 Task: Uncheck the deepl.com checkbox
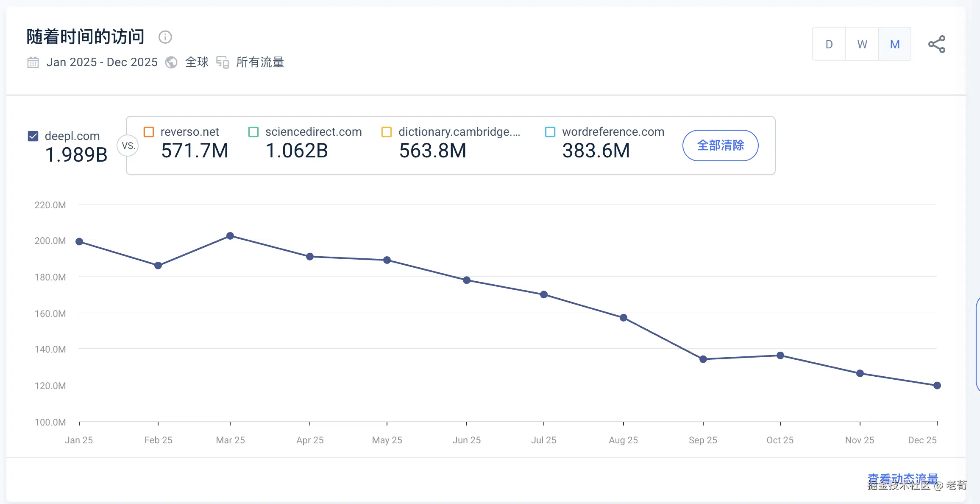tap(33, 136)
